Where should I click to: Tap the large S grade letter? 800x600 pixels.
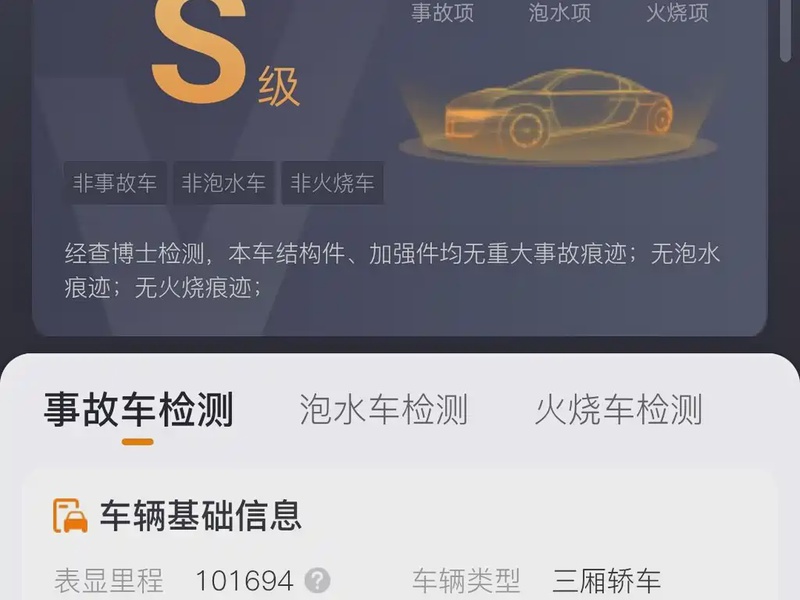coord(199,50)
